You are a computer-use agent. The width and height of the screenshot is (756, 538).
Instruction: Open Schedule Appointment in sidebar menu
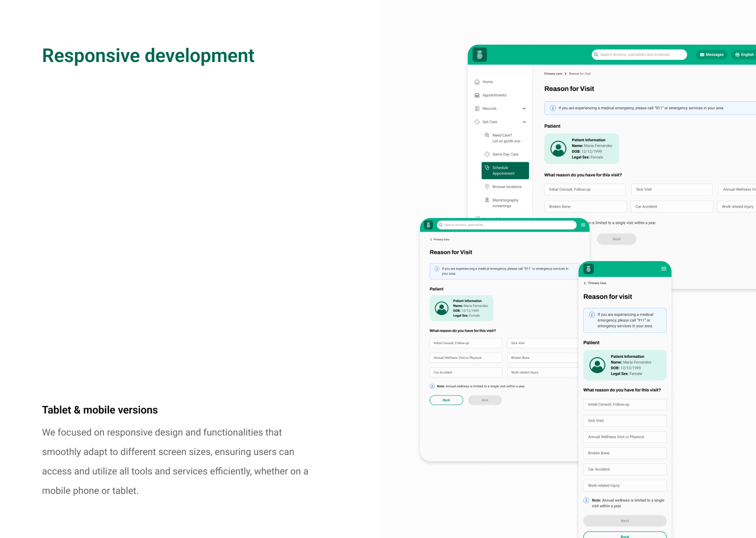505,171
